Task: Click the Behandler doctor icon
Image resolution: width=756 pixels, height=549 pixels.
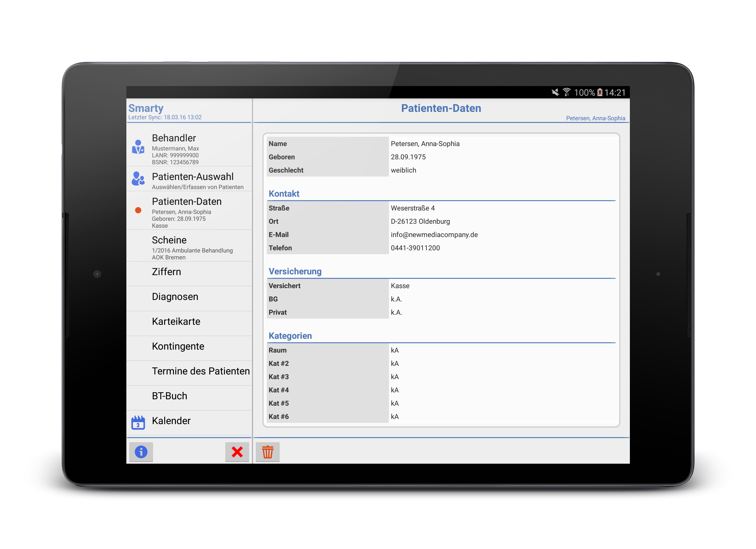Action: point(138,147)
